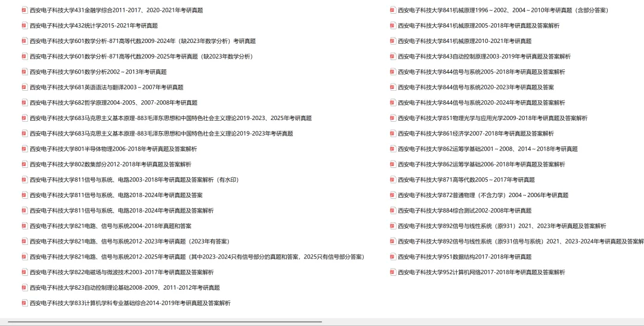Click PDF icon beside 811信号与系统 (有水印) file
The image size is (644, 326).
(x=24, y=180)
